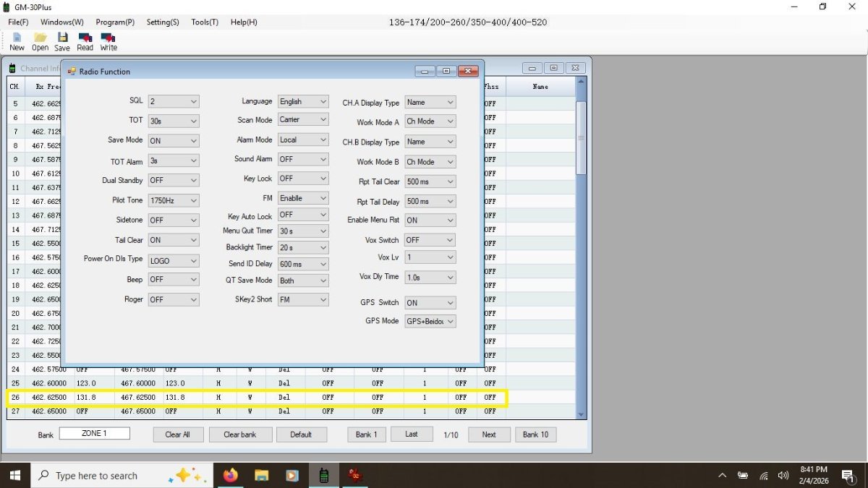Click the GM-30Plus radio taskbar icon
The image size is (868, 488).
323,475
